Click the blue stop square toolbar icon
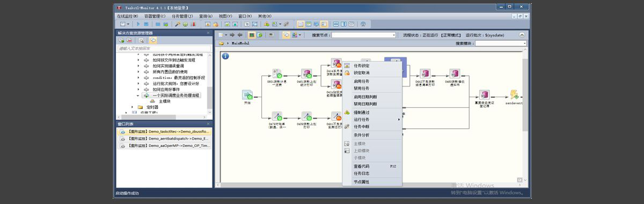This screenshot has width=644, height=204. point(147,24)
